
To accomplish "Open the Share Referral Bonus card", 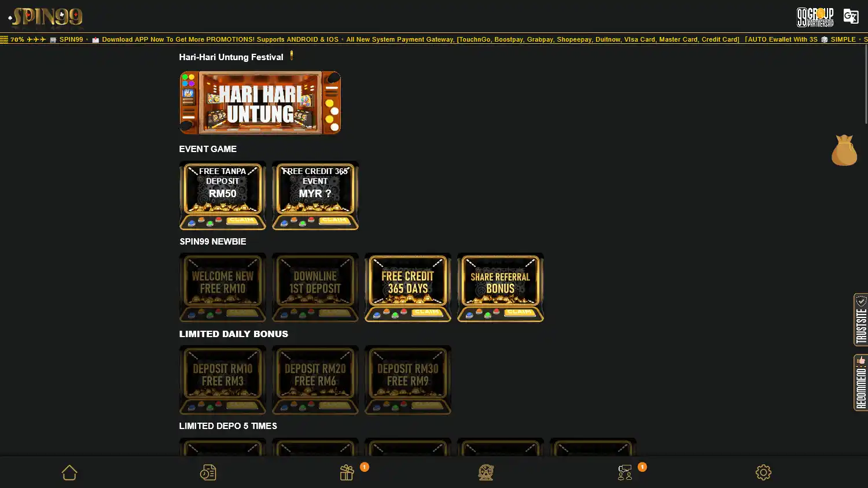I will [501, 287].
